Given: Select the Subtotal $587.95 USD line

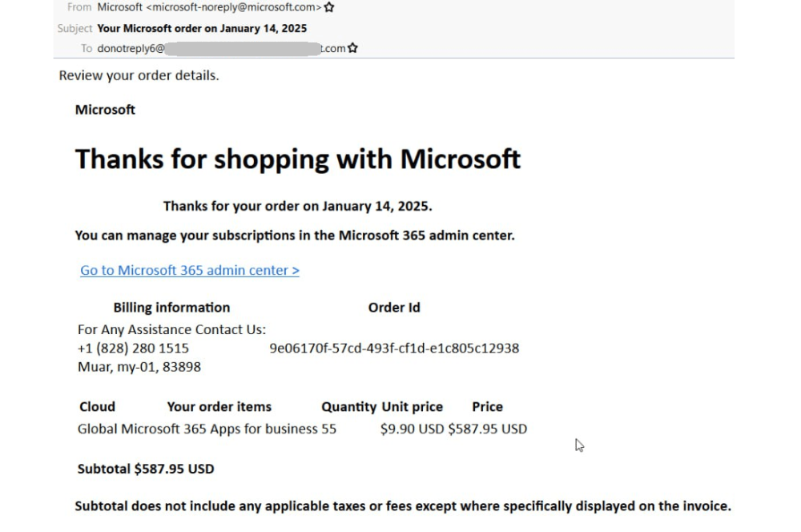Looking at the screenshot, I should (144, 469).
